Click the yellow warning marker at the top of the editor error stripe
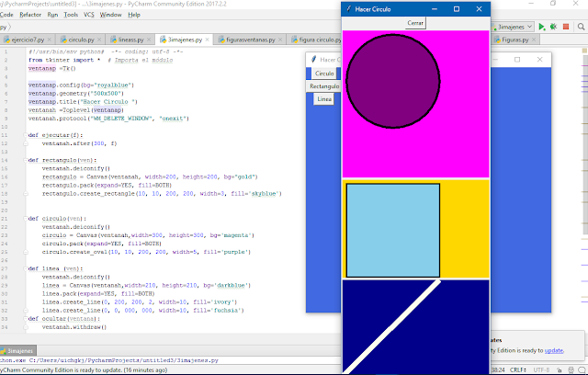588x375 pixels. coord(584,51)
